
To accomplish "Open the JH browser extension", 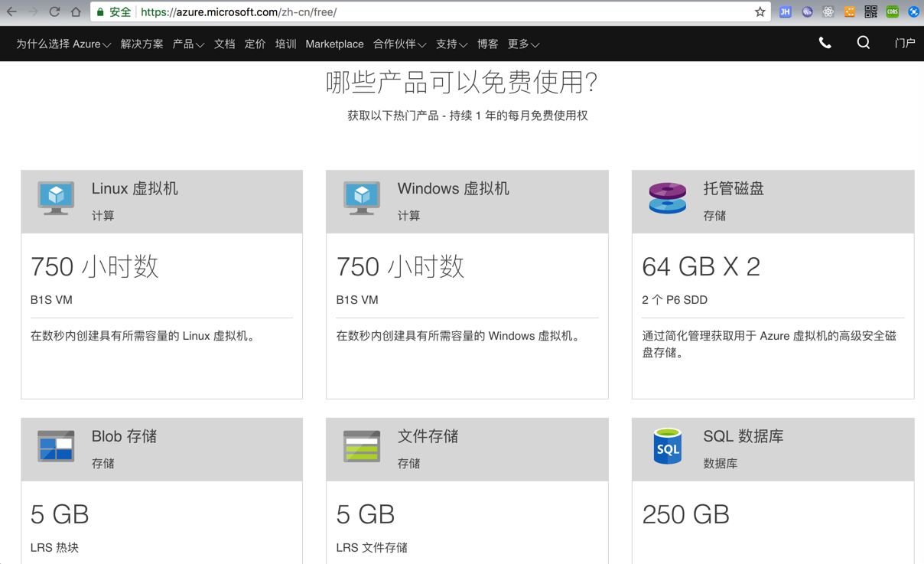I will point(785,11).
